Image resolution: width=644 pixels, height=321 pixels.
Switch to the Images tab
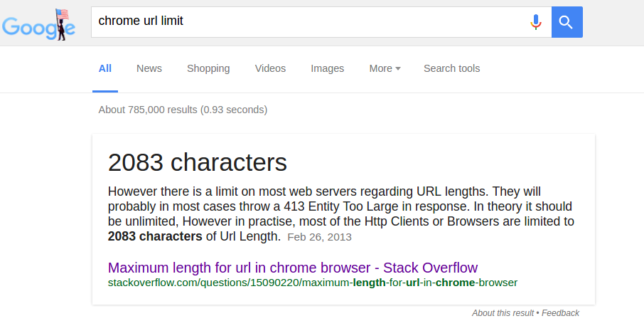[x=327, y=68]
